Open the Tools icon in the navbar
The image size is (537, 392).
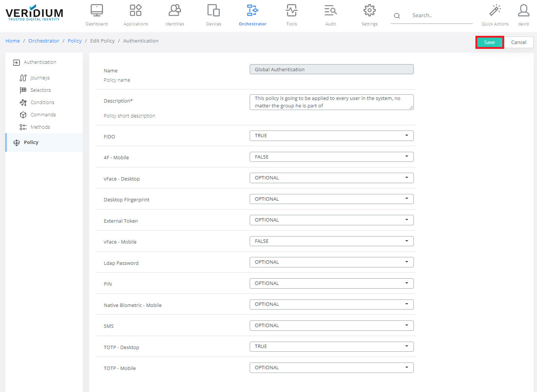coord(291,10)
